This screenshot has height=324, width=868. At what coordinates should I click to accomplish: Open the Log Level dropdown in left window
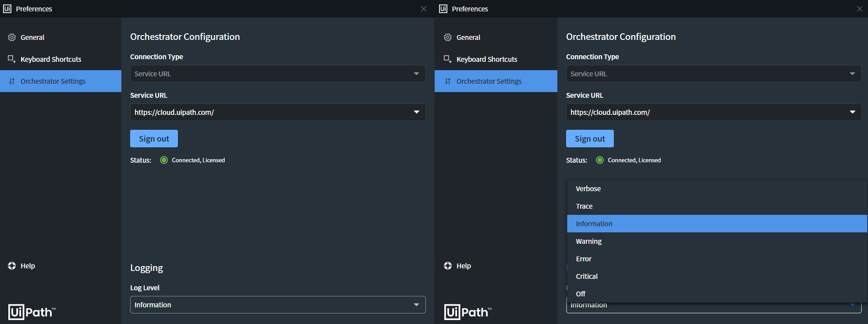click(277, 305)
